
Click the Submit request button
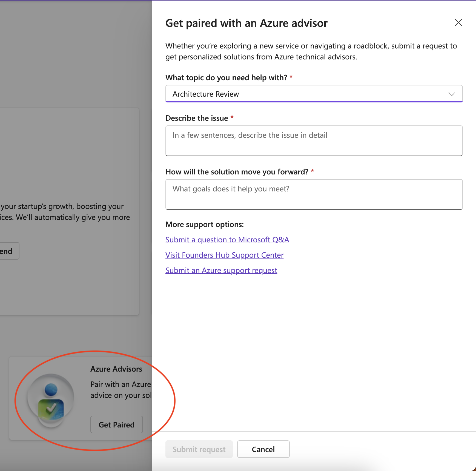click(199, 449)
